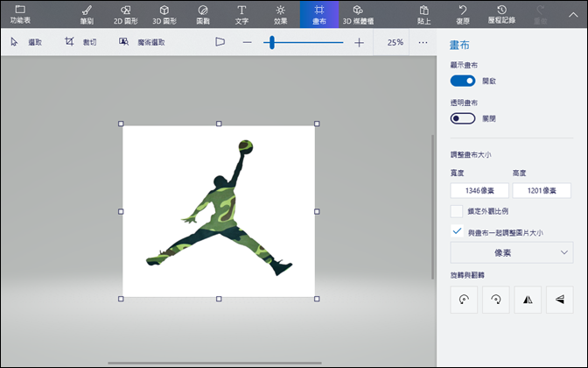Click the left-middle canvas resize handle

tap(121, 211)
